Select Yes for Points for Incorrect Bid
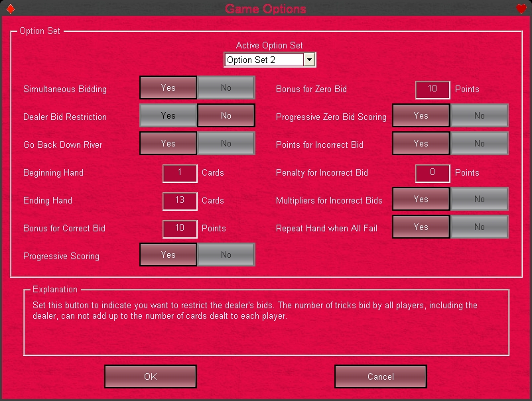Viewport: 532px width, 401px height. point(421,143)
